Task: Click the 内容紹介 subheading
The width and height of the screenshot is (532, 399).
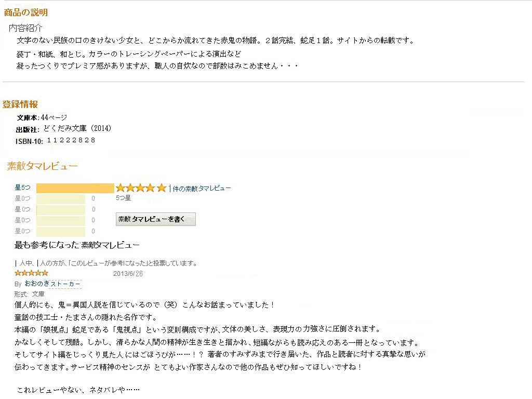Action: click(x=25, y=28)
